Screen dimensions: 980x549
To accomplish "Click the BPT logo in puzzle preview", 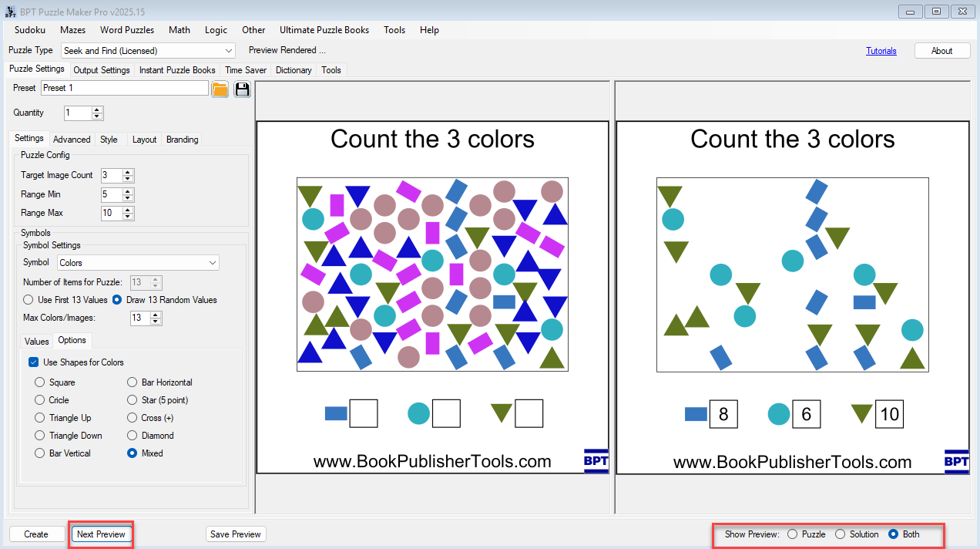I will point(596,461).
